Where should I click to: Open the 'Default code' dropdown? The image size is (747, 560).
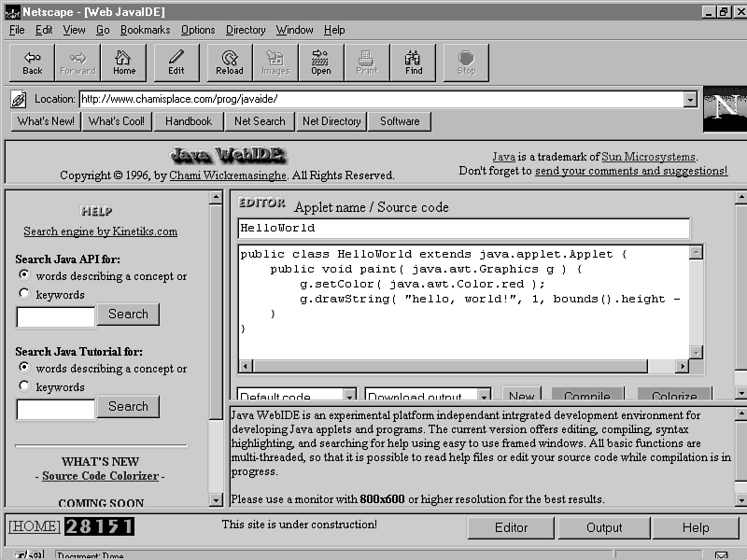[348, 397]
